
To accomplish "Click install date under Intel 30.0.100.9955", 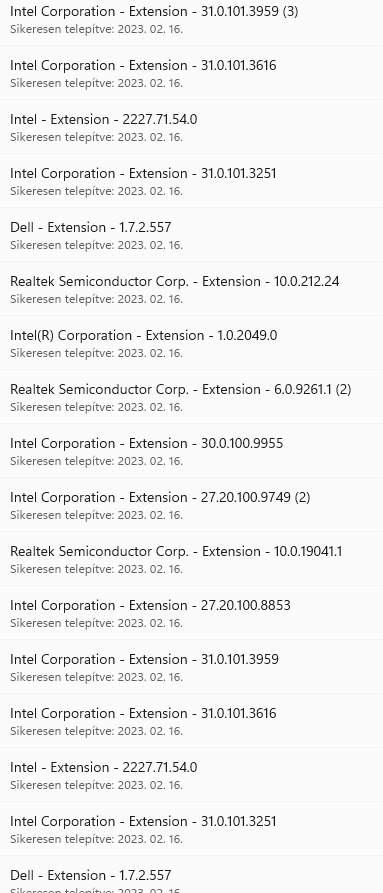I will coord(96,461).
